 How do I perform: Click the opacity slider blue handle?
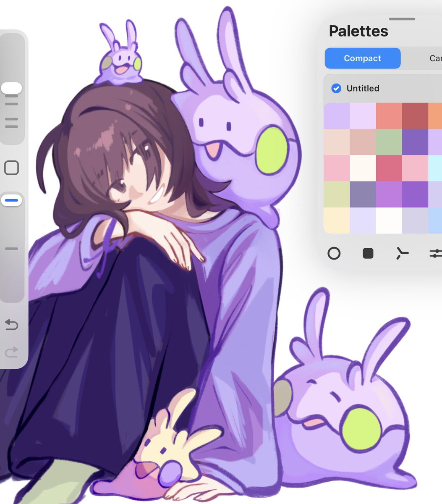click(11, 201)
